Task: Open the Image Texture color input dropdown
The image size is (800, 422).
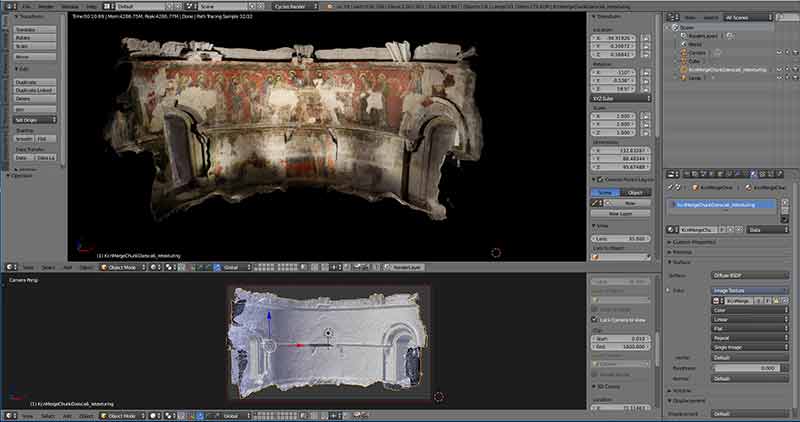Action: coord(749,290)
